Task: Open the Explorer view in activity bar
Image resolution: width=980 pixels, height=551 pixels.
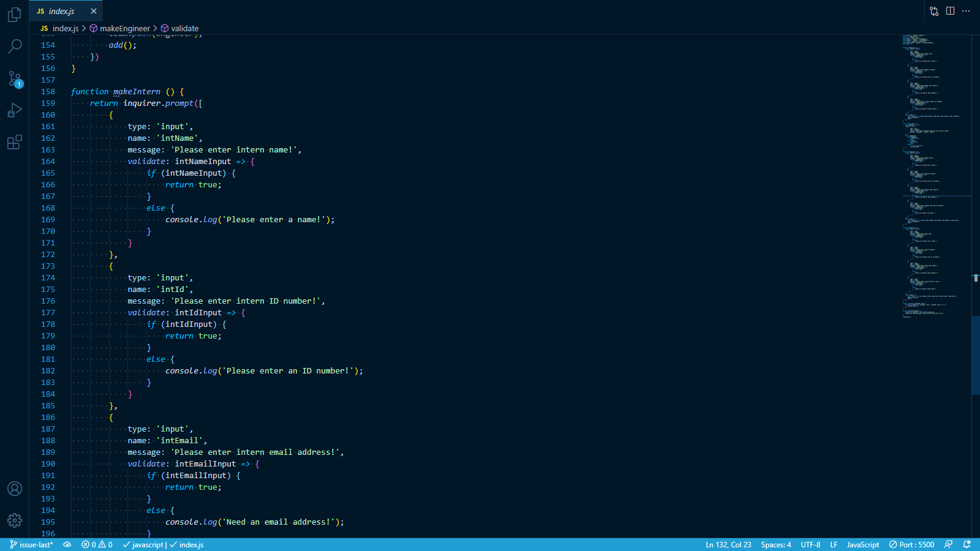Action: [x=15, y=14]
